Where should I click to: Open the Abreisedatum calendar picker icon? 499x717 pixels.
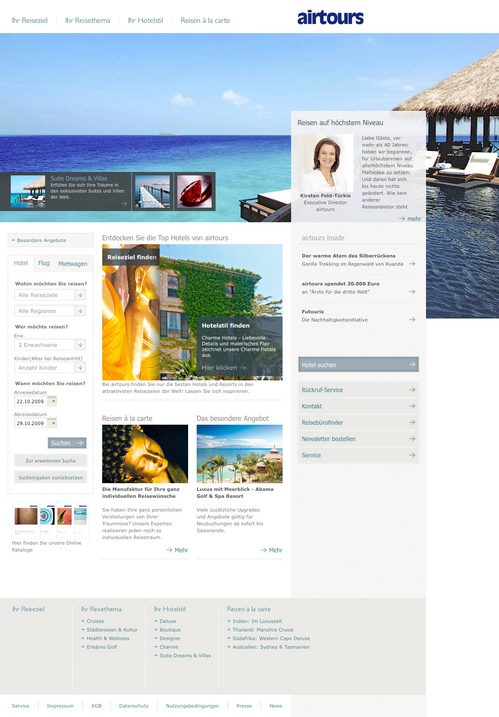click(x=52, y=423)
